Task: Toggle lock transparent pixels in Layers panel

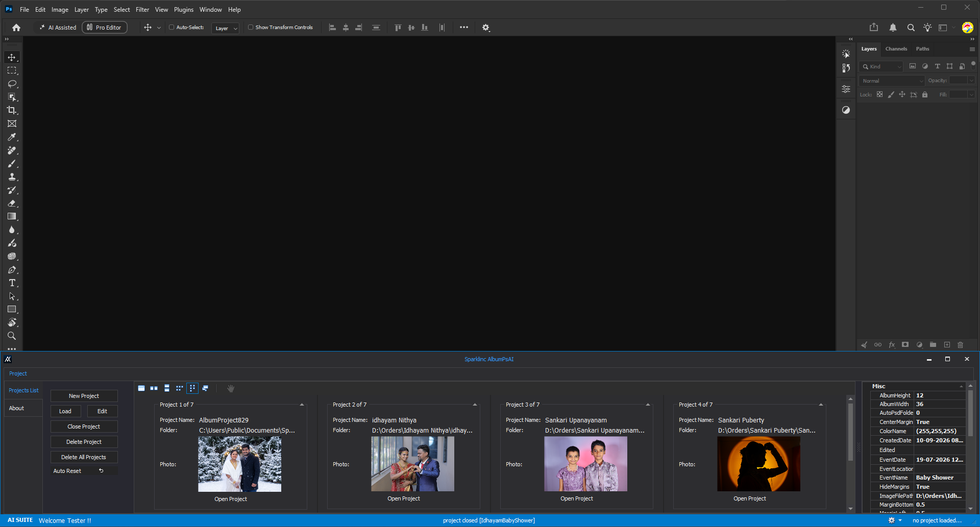Action: [x=879, y=94]
